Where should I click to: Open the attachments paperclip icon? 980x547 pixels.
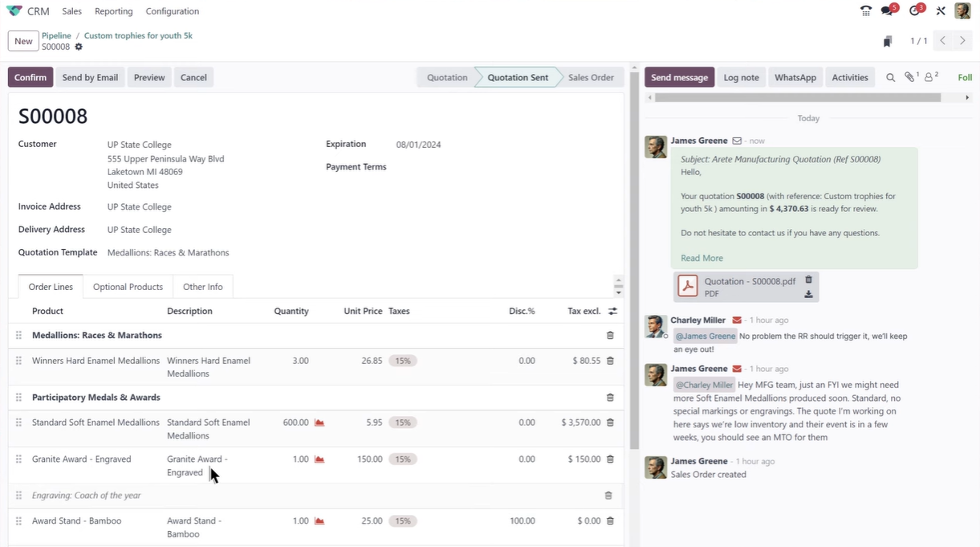[x=909, y=78]
